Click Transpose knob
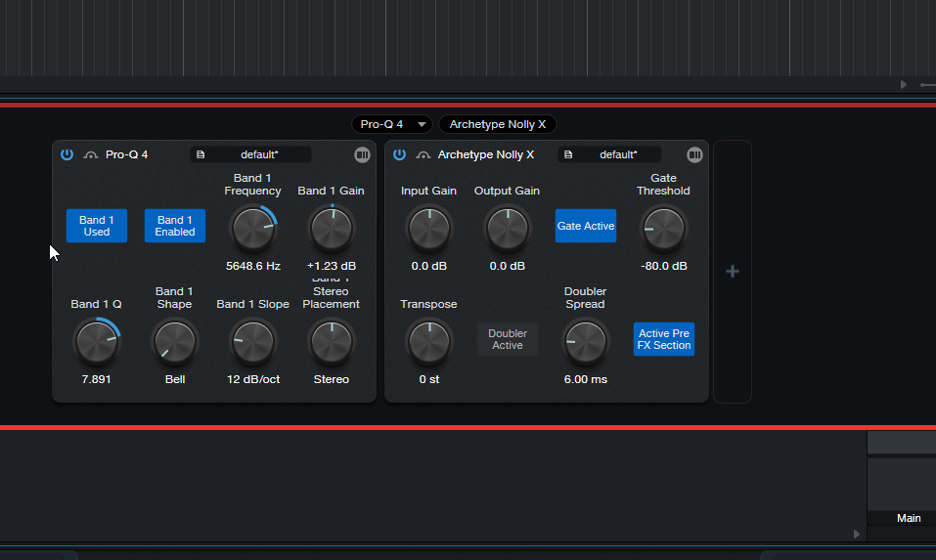 428,342
